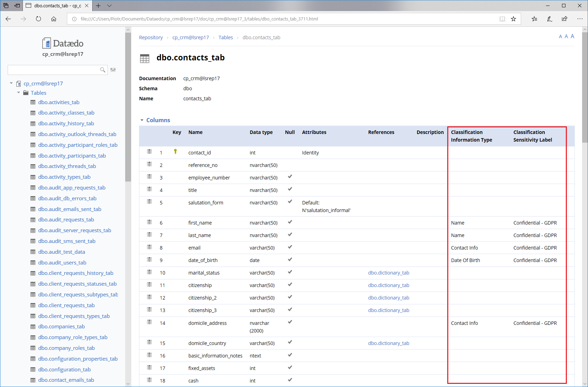The height and width of the screenshot is (387, 588).
Task: Collapse the Tables folder in tree
Action: 19,93
